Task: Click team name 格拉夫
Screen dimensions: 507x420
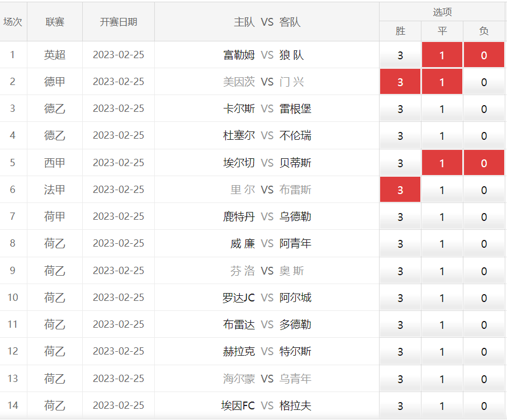Action: [x=295, y=406]
